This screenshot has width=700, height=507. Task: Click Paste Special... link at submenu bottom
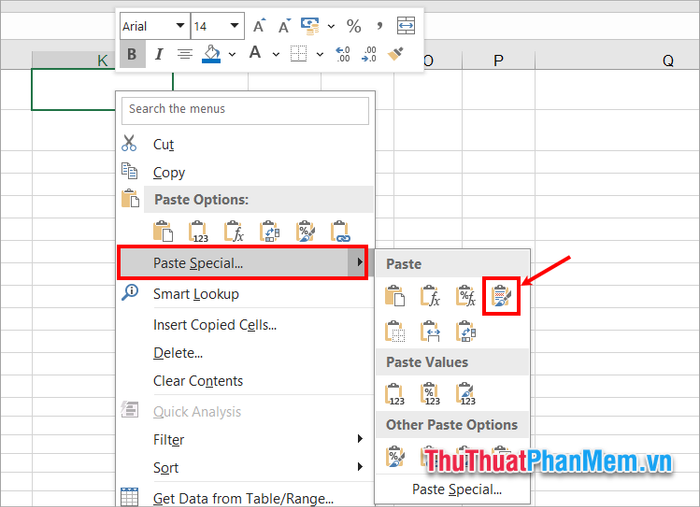point(457,489)
